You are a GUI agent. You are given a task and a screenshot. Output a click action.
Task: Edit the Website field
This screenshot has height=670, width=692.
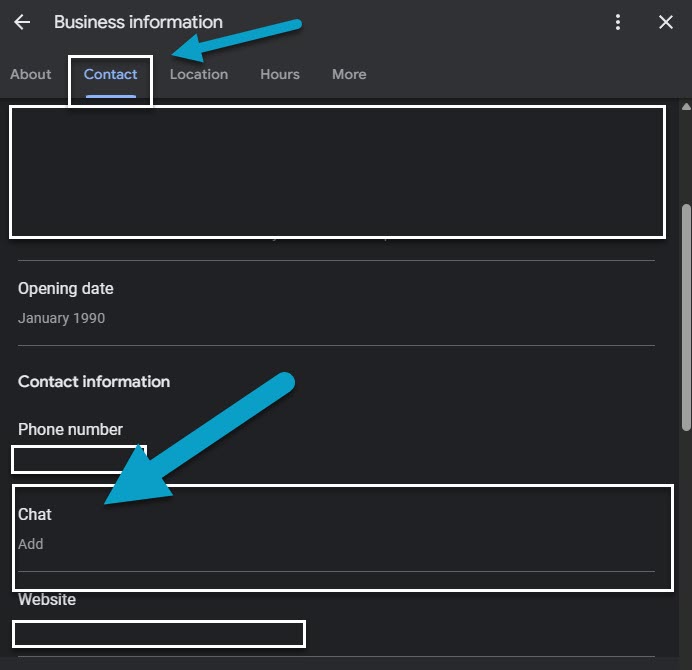coord(159,634)
